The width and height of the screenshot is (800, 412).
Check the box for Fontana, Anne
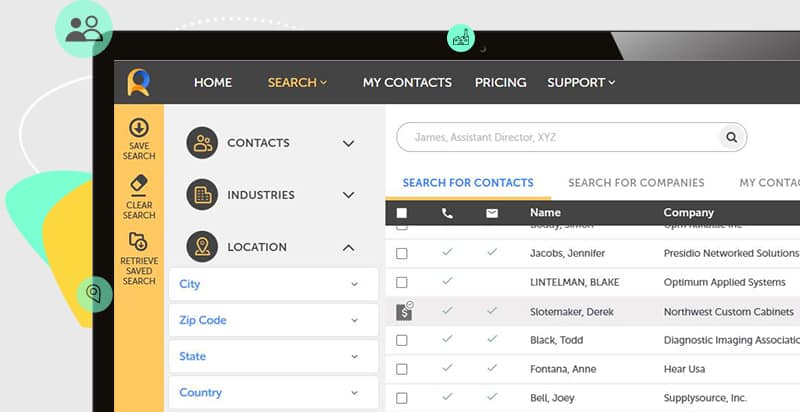(x=402, y=369)
